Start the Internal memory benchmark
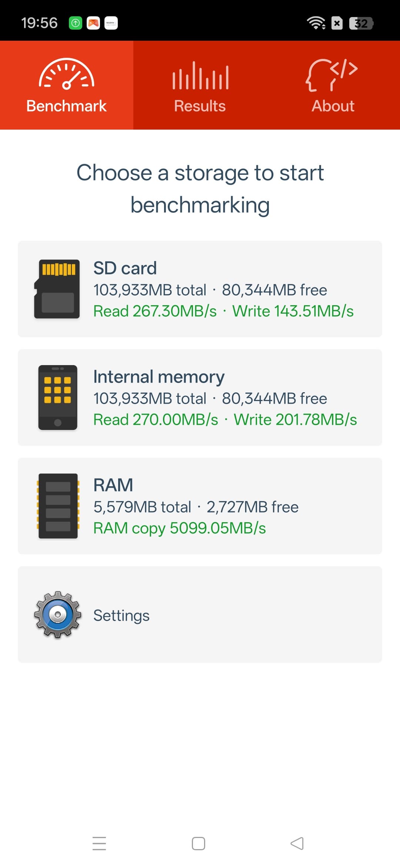The height and width of the screenshot is (868, 400). point(222,397)
